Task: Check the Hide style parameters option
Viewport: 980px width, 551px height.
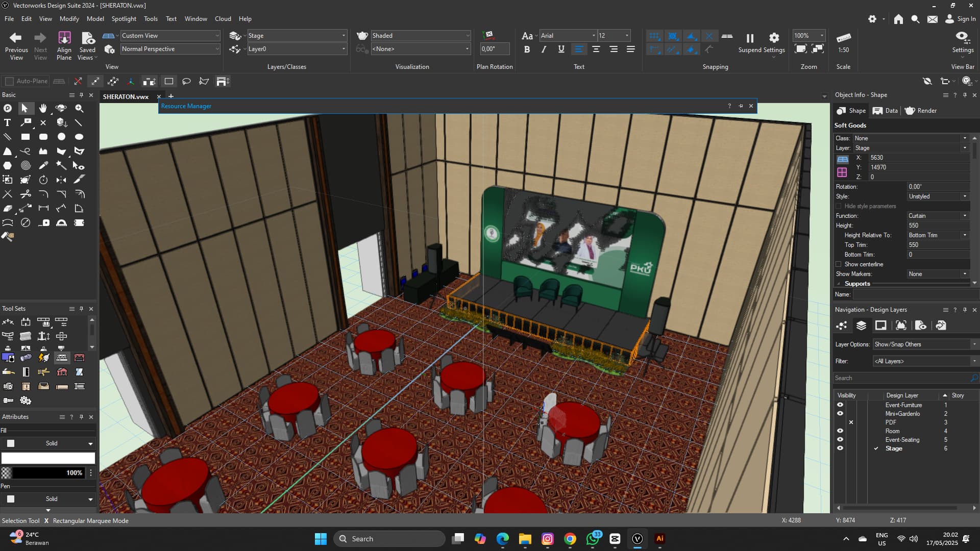Action: tap(839, 206)
